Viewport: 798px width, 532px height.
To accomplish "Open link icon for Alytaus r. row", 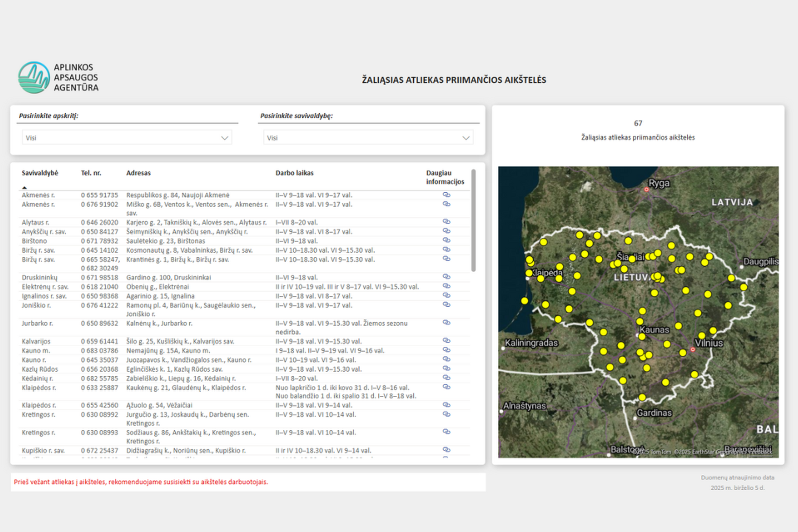I will (446, 222).
